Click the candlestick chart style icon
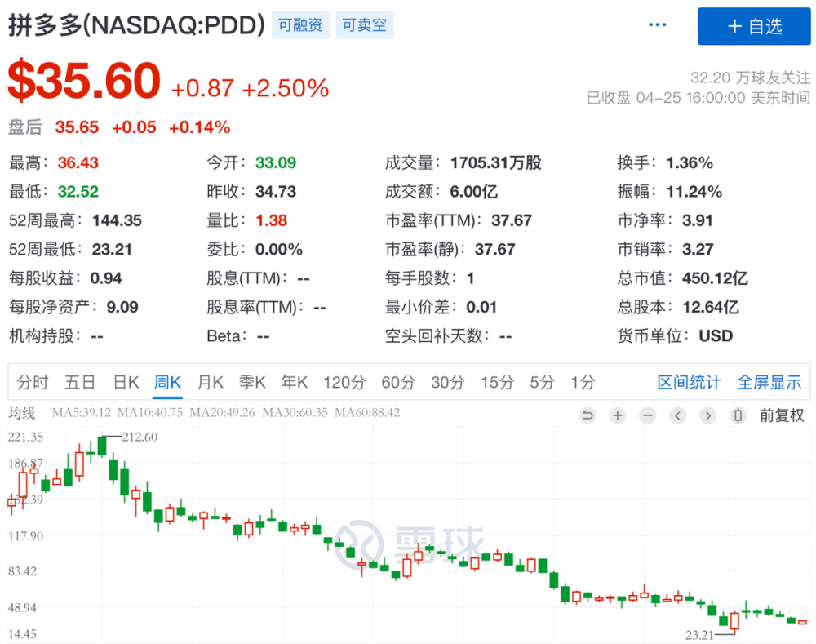Image resolution: width=816 pixels, height=644 pixels. (x=738, y=415)
